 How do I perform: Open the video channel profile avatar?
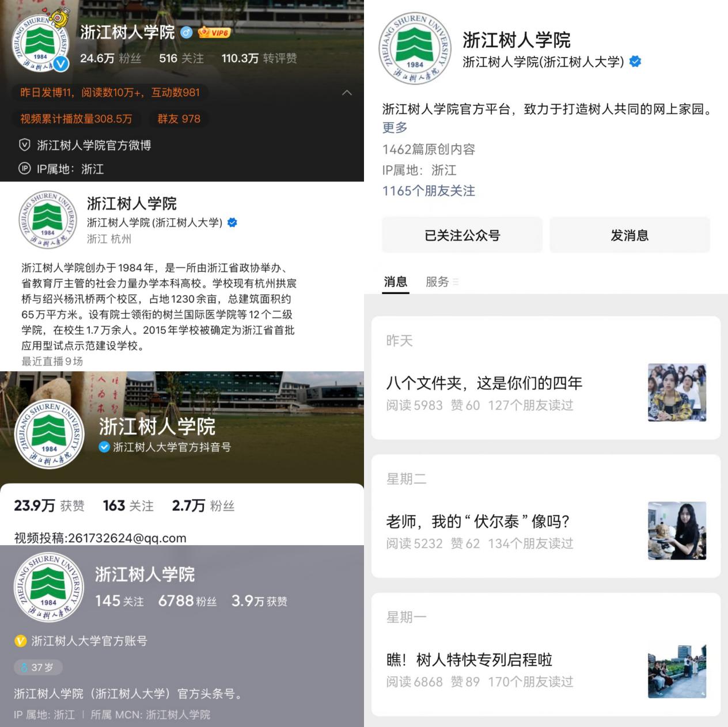click(48, 219)
